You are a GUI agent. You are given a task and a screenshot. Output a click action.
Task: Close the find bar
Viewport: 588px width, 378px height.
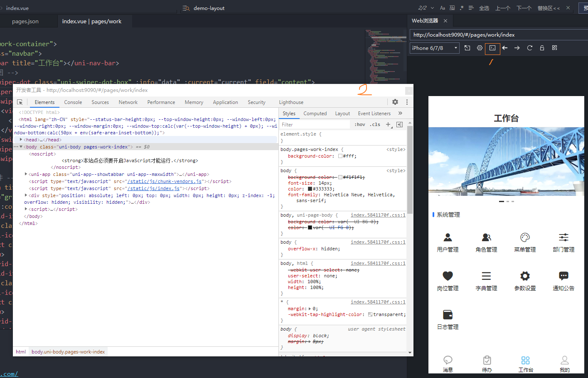[x=568, y=8]
